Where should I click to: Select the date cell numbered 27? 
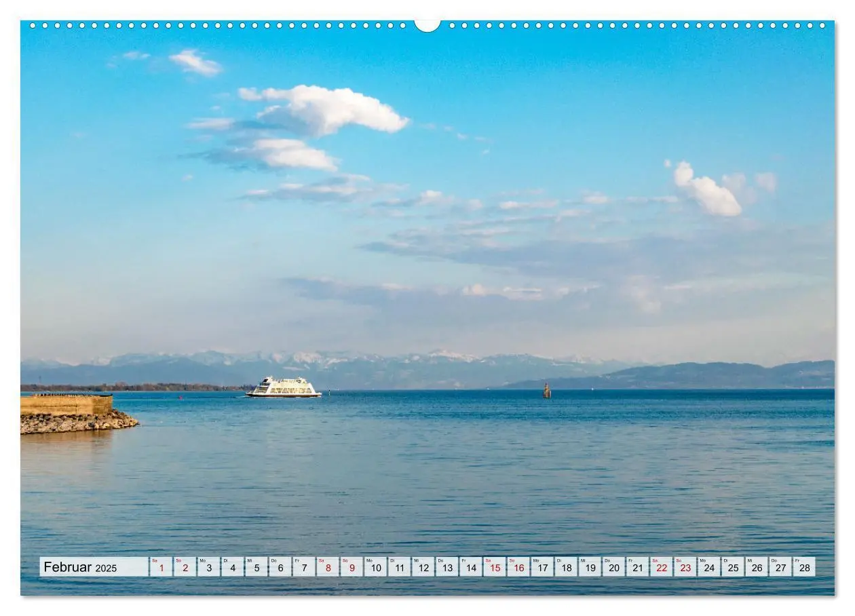pos(780,567)
